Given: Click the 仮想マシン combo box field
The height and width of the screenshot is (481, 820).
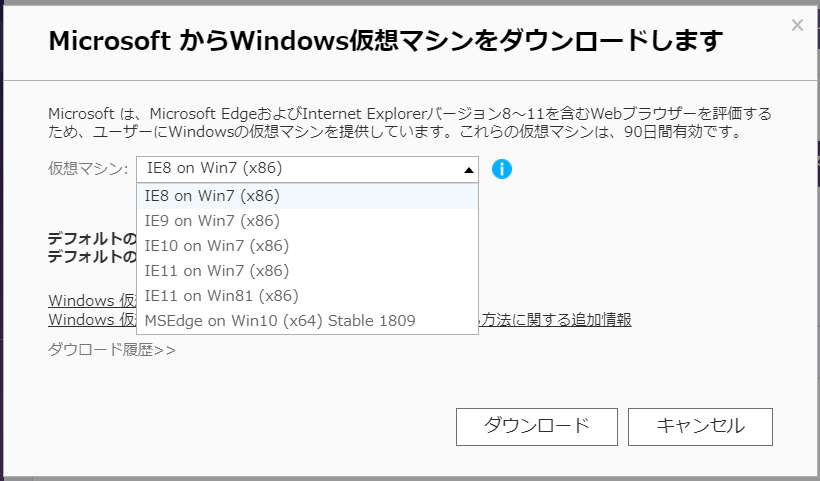Looking at the screenshot, I should (x=307, y=169).
